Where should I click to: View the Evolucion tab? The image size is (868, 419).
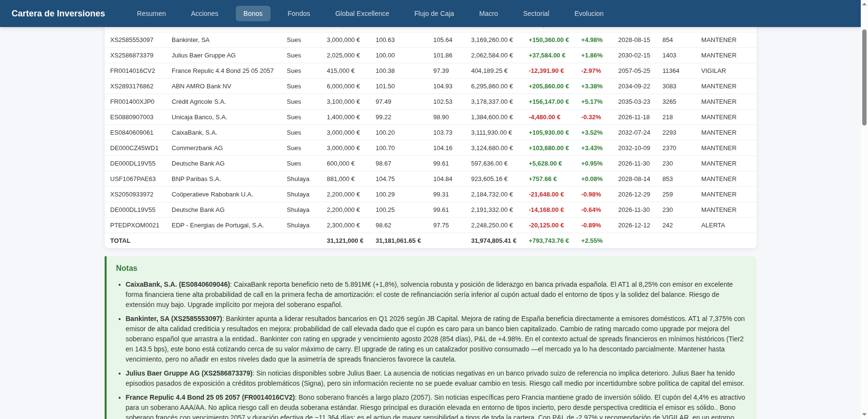coord(588,14)
